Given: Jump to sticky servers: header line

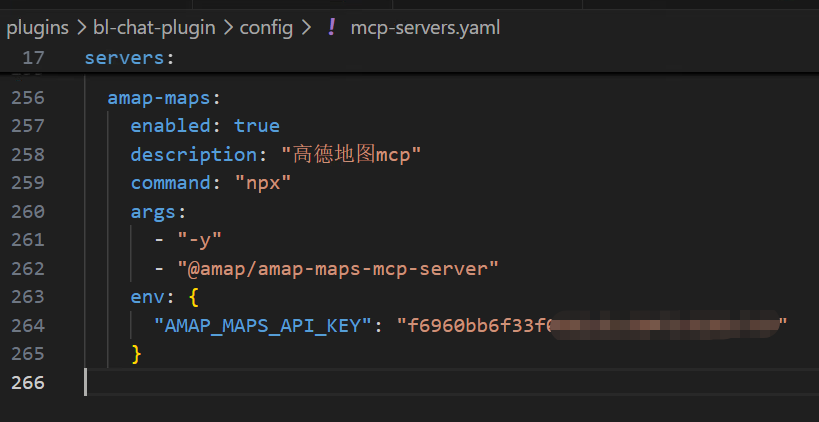Looking at the screenshot, I should tap(129, 57).
